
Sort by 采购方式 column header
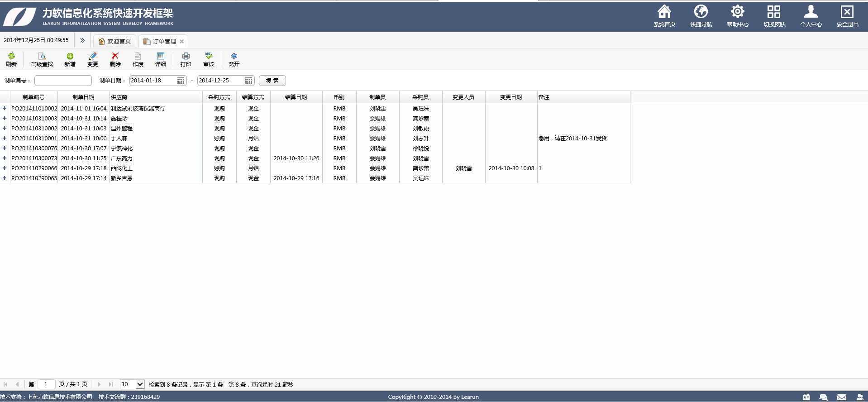[x=219, y=97]
